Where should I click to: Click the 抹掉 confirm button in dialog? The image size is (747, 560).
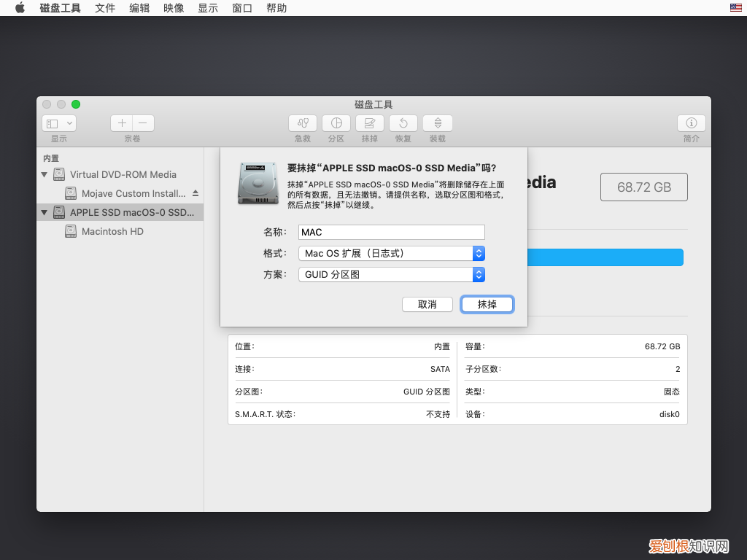(x=487, y=304)
